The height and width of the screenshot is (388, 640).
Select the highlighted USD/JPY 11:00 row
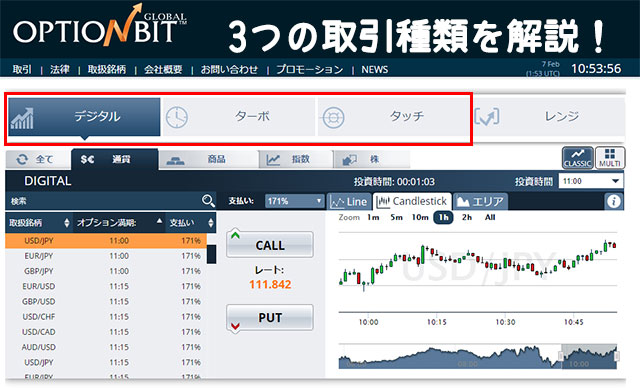click(106, 241)
